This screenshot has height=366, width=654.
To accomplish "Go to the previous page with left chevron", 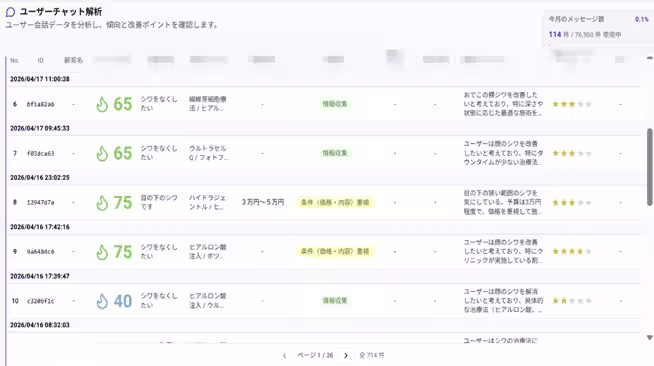I will coord(284,356).
